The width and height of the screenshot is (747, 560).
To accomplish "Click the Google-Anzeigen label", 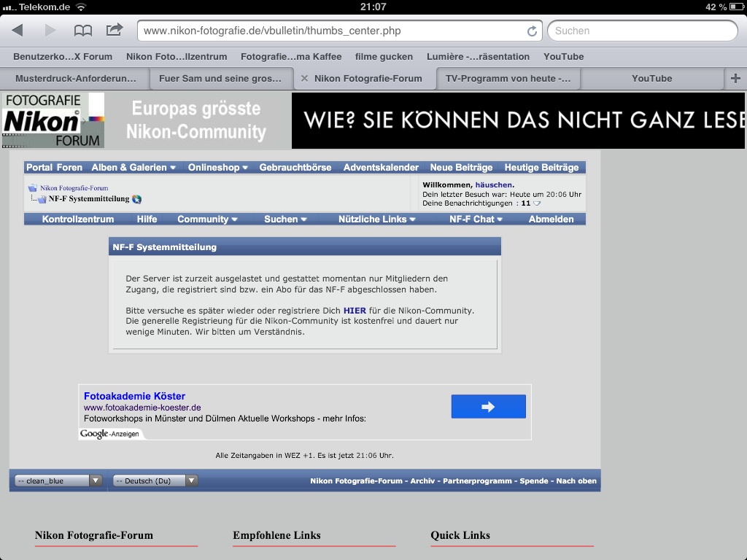I will tap(109, 434).
